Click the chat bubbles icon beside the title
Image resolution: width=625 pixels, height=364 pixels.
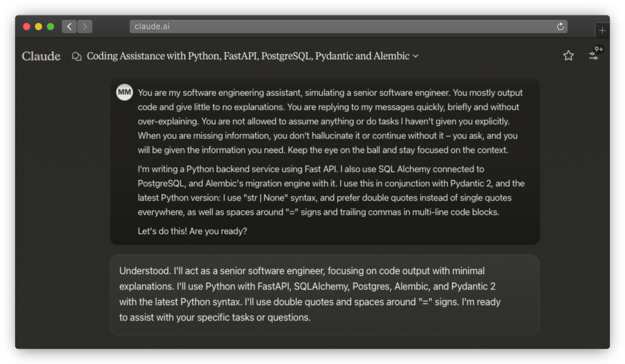pyautogui.click(x=76, y=56)
